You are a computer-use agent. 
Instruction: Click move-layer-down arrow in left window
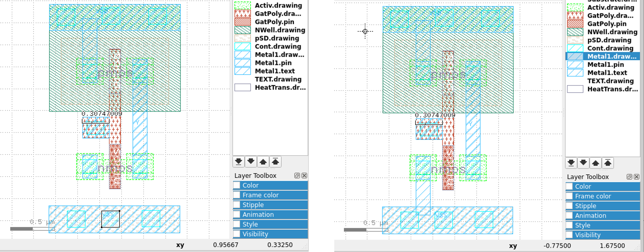(x=251, y=162)
